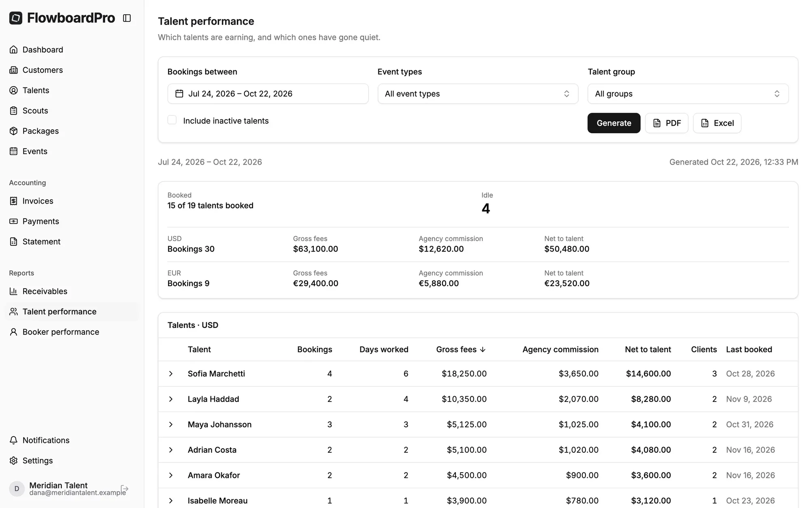Enable Include inactive talents checkbox

pyautogui.click(x=172, y=120)
